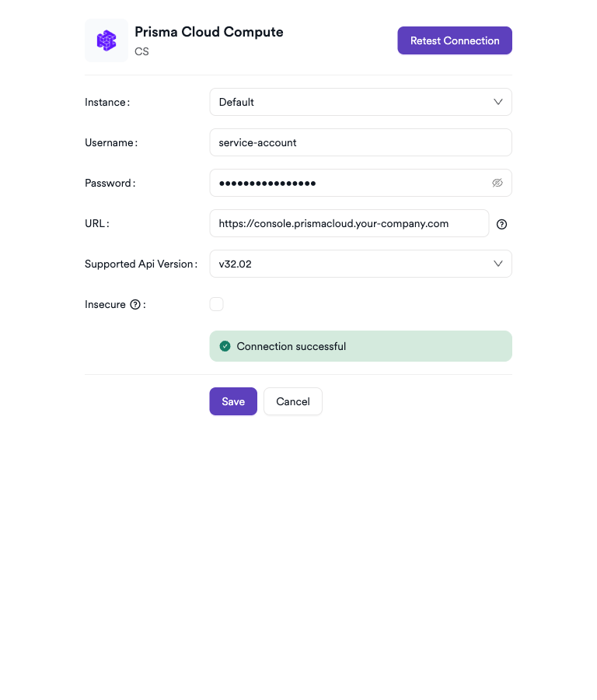Open the Instance dropdown showing Default
Screen dimensions: 597x700
point(361,102)
